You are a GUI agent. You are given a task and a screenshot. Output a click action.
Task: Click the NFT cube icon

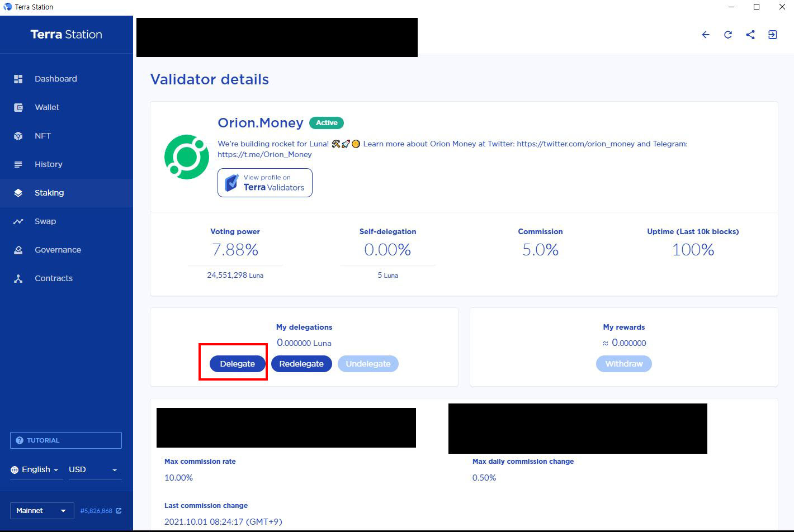tap(18, 136)
